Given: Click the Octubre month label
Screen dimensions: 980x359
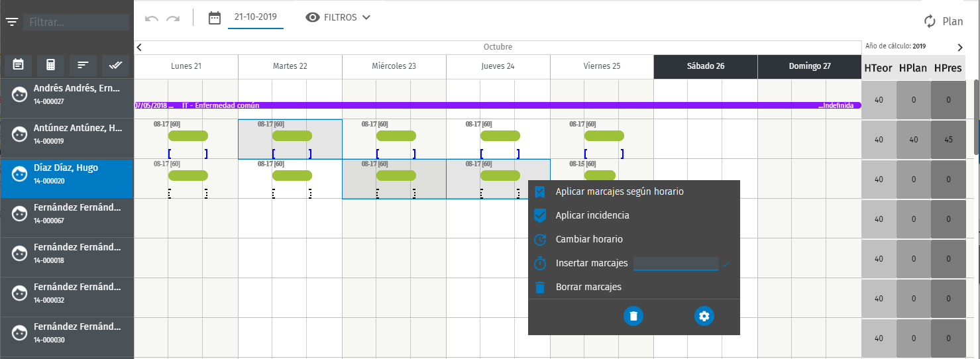Looking at the screenshot, I should point(498,47).
